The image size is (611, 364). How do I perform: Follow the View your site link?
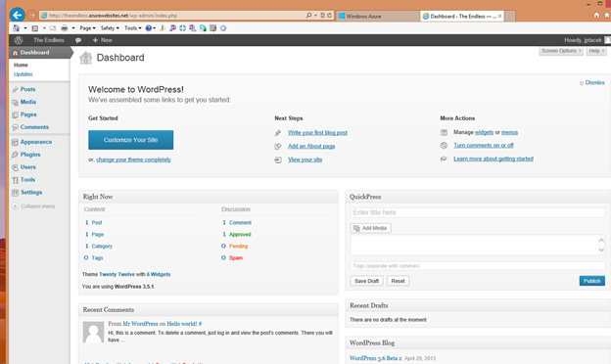(305, 159)
